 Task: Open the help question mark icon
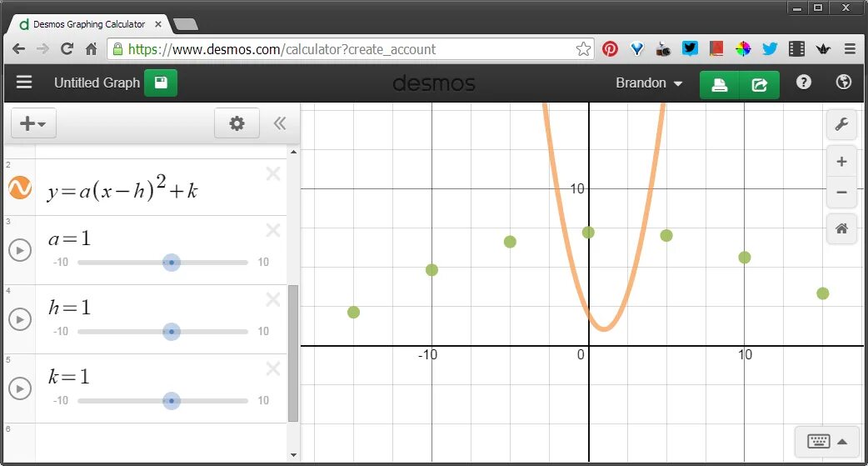pos(803,83)
